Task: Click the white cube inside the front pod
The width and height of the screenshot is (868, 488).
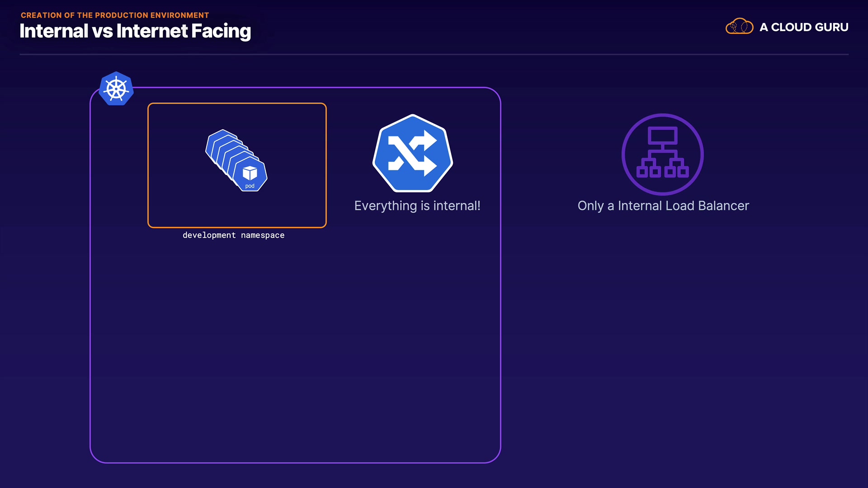Action: click(250, 173)
